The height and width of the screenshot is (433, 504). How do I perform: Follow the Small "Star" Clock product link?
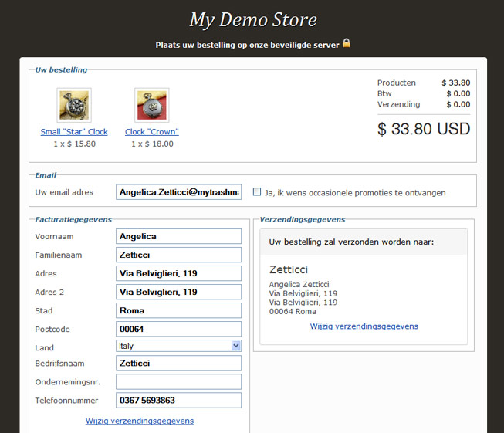(x=74, y=132)
